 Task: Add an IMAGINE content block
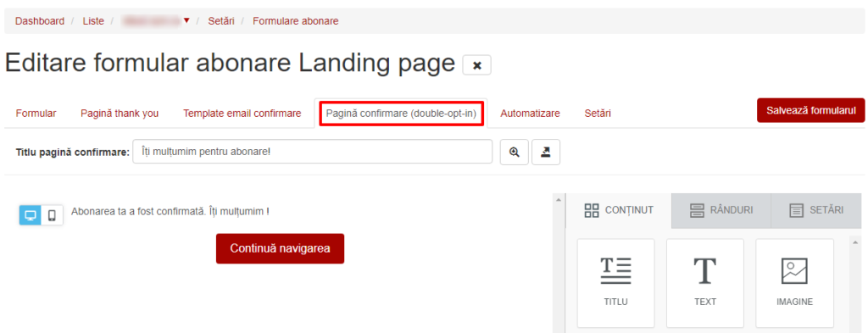(x=794, y=283)
